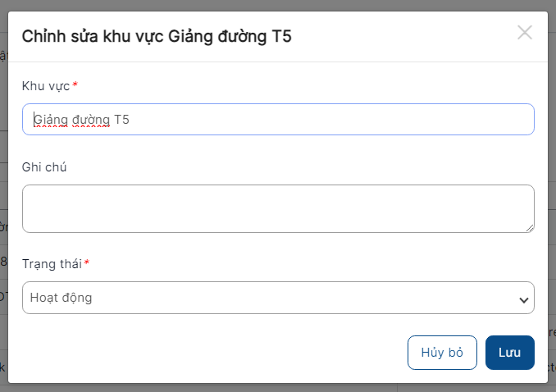Open the Trạng thái status dropdown
This screenshot has width=556, height=392.
pos(278,298)
